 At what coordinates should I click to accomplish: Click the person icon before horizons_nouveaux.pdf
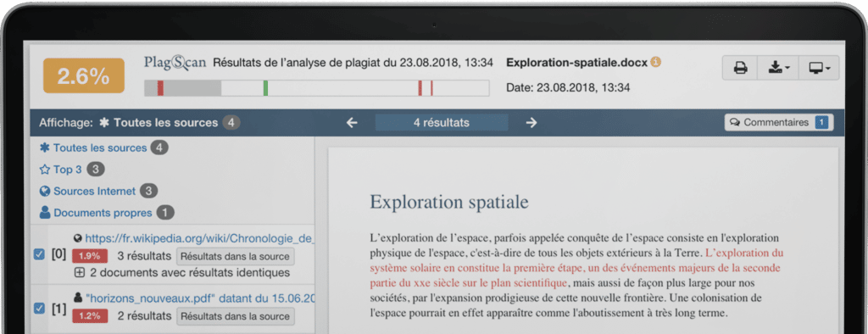[78, 298]
